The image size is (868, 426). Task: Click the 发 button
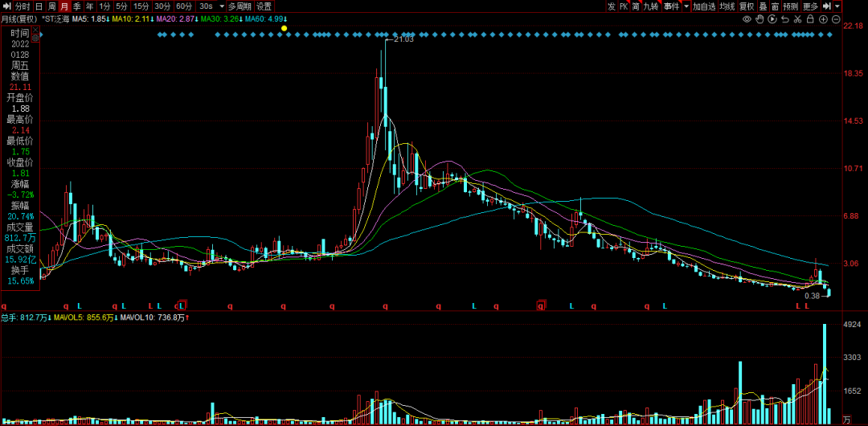611,6
